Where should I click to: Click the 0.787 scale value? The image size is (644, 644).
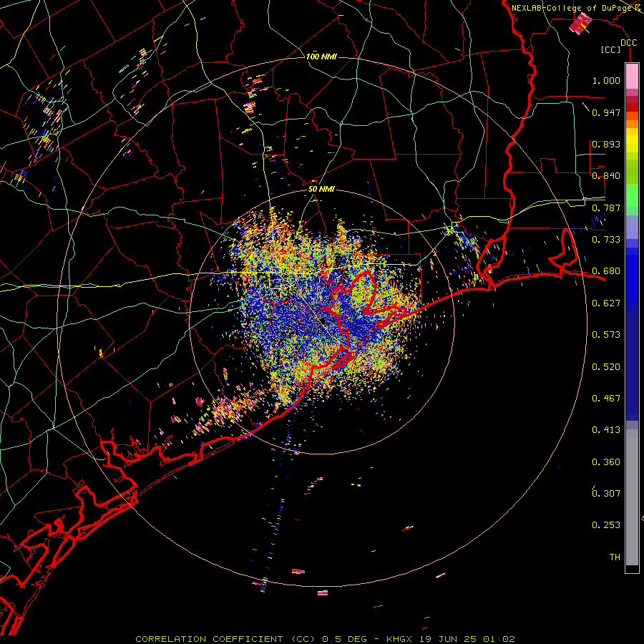point(606,208)
